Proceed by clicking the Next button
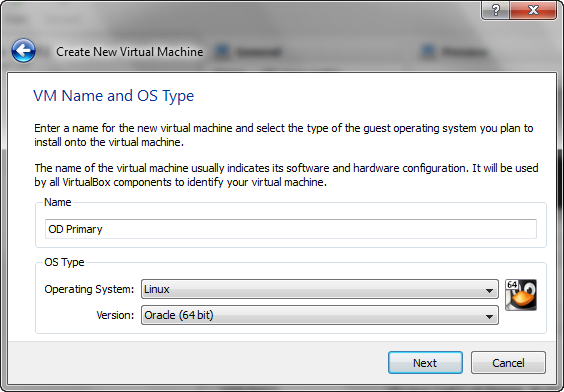 pos(425,363)
